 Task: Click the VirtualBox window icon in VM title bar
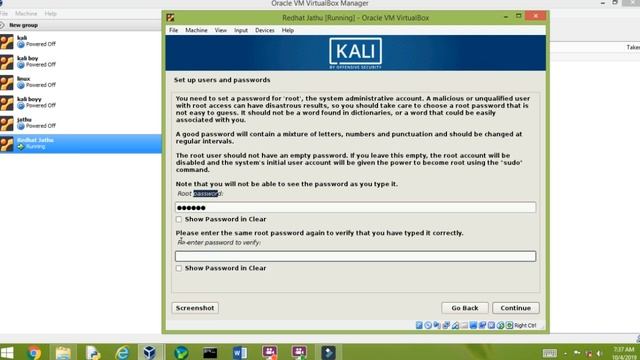[x=170, y=17]
